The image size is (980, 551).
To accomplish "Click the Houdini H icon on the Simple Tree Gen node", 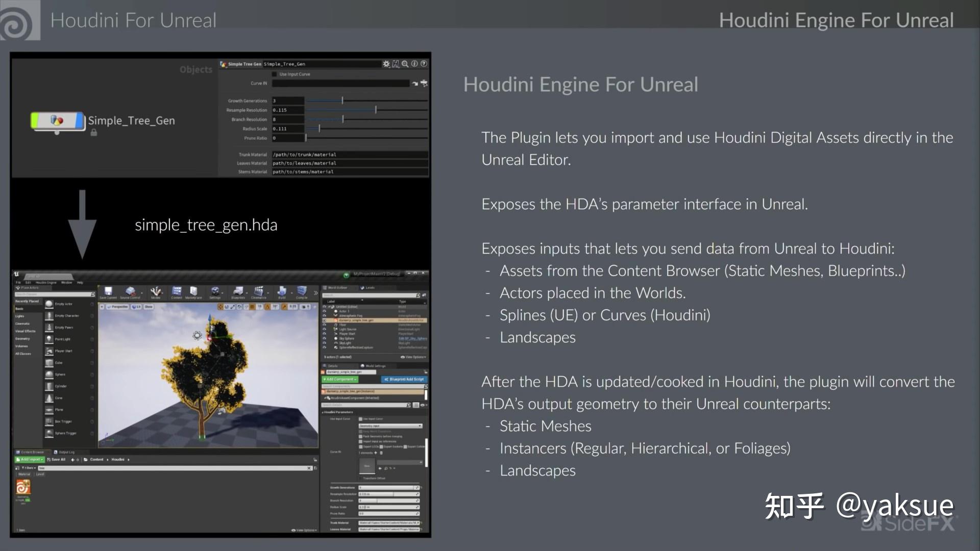I will [x=396, y=64].
